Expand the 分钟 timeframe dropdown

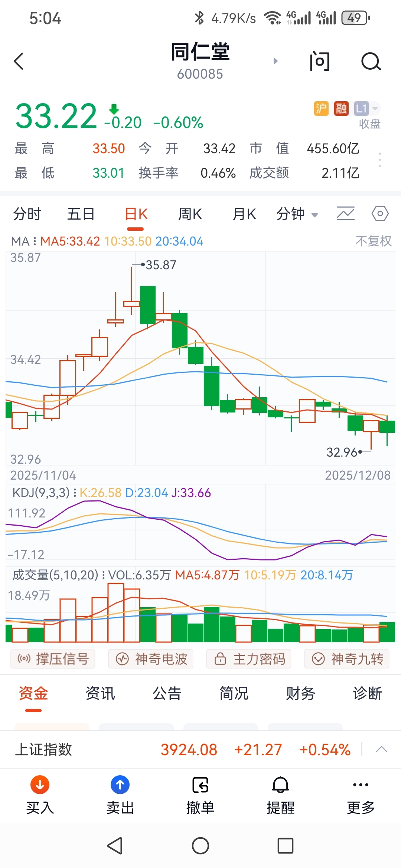click(x=297, y=214)
